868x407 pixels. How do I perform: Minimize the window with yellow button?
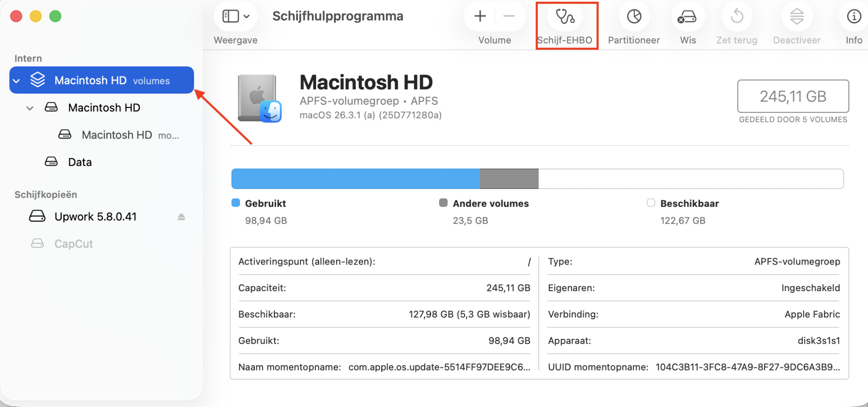point(36,17)
